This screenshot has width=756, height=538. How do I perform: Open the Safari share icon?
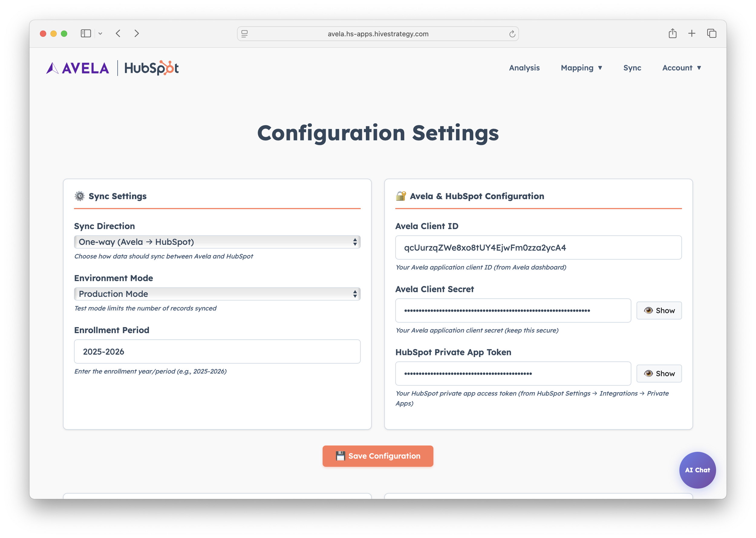[672, 34]
